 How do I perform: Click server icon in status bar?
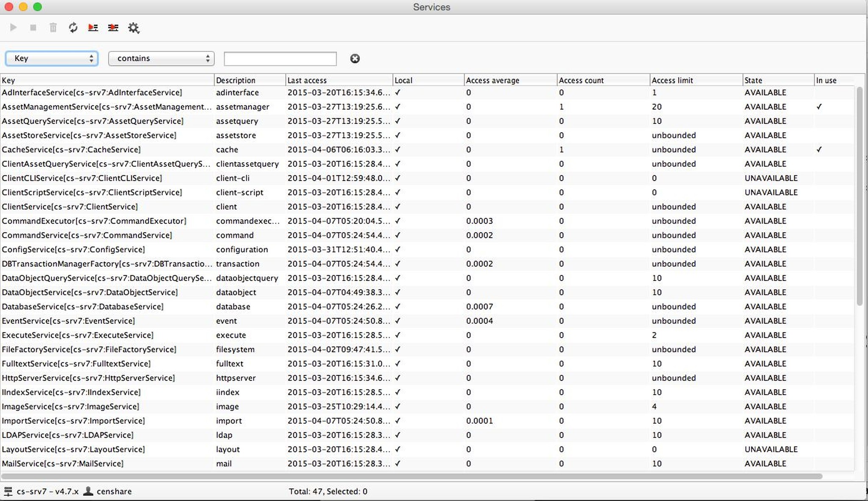click(x=8, y=491)
